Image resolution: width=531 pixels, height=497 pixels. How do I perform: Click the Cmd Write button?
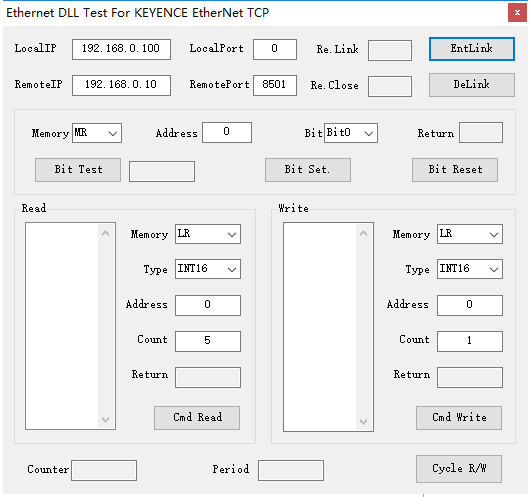[x=459, y=418]
